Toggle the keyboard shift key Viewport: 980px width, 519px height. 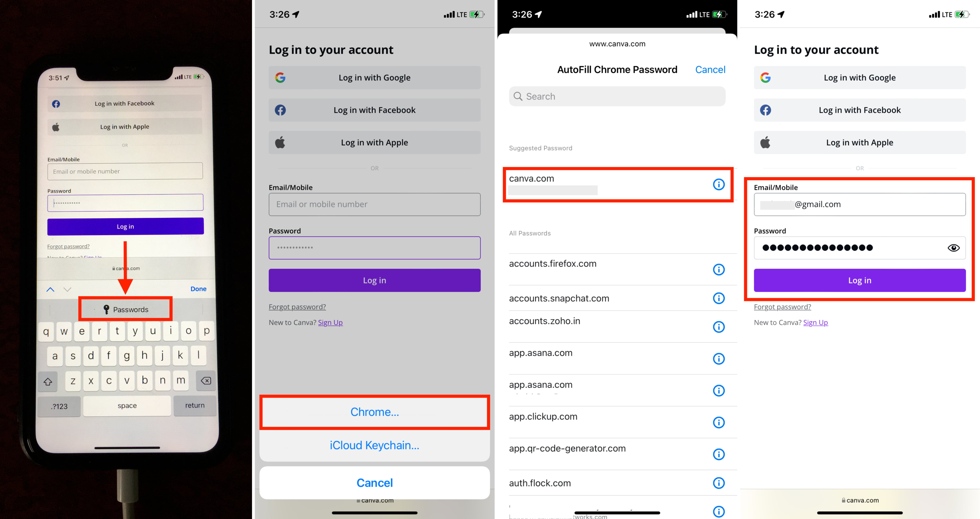tap(48, 381)
